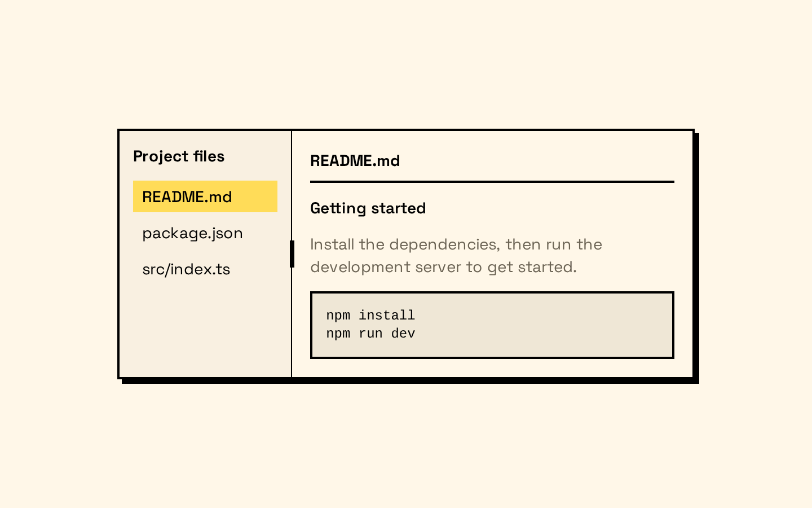
Task: Click the 'Install the dependencies' paragraph
Action: click(x=456, y=256)
